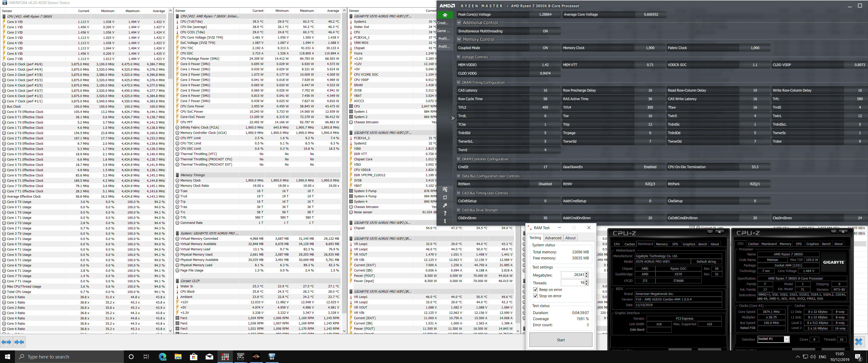The image size is (868, 363).
Task: Click the Ryzen Master help question mark
Action: (445, 213)
